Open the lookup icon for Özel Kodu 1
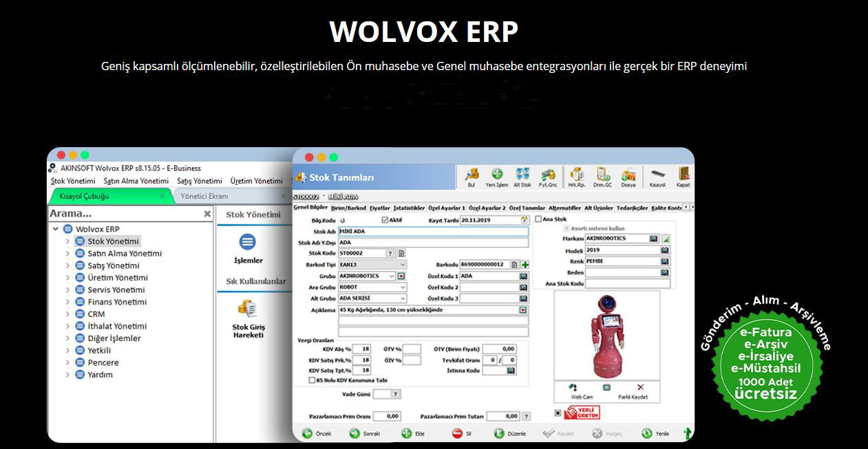868x449 pixels. [x=524, y=276]
